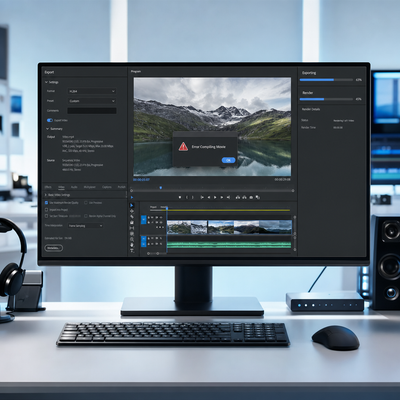
Task: Click the Error Compiling Movie message text
Action: point(209,147)
